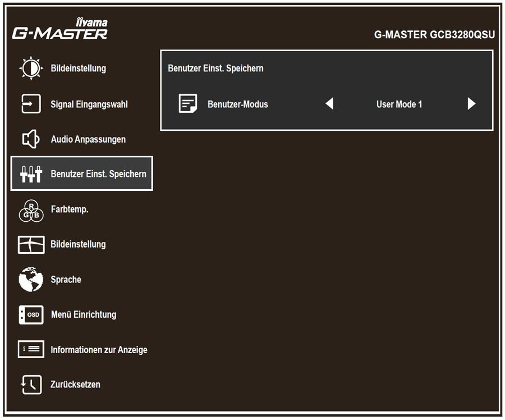Click the iiyama G-MASTER logo
505x420 pixels.
pyautogui.click(x=60, y=29)
